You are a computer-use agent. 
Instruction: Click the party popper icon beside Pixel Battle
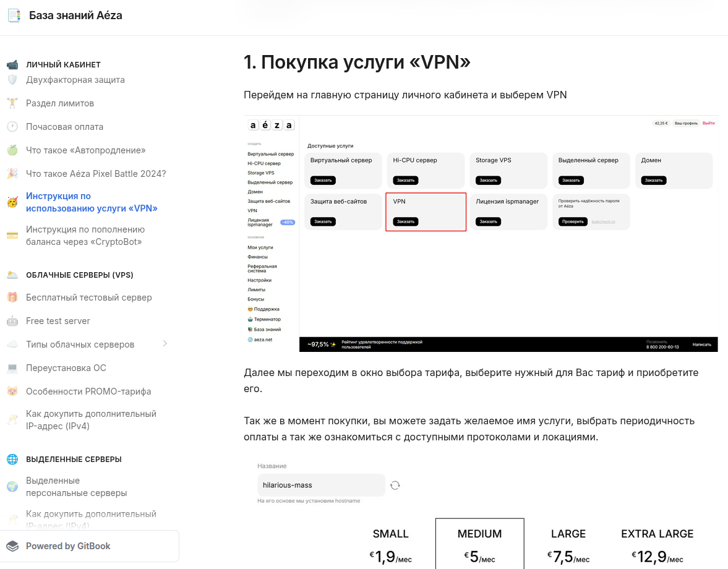point(12,174)
